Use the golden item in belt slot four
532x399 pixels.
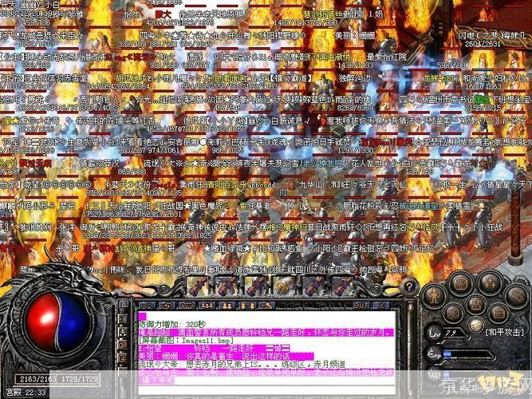tap(284, 286)
